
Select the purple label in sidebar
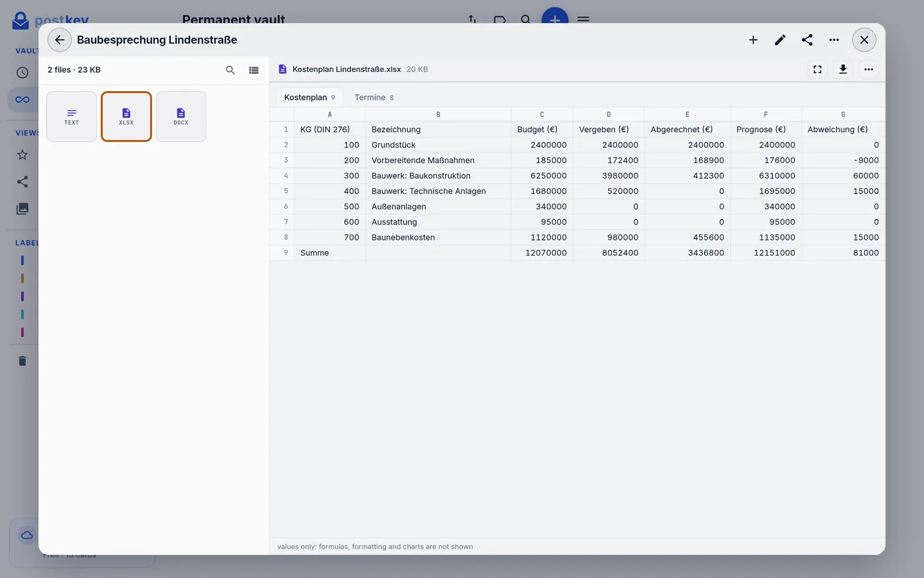(x=22, y=297)
